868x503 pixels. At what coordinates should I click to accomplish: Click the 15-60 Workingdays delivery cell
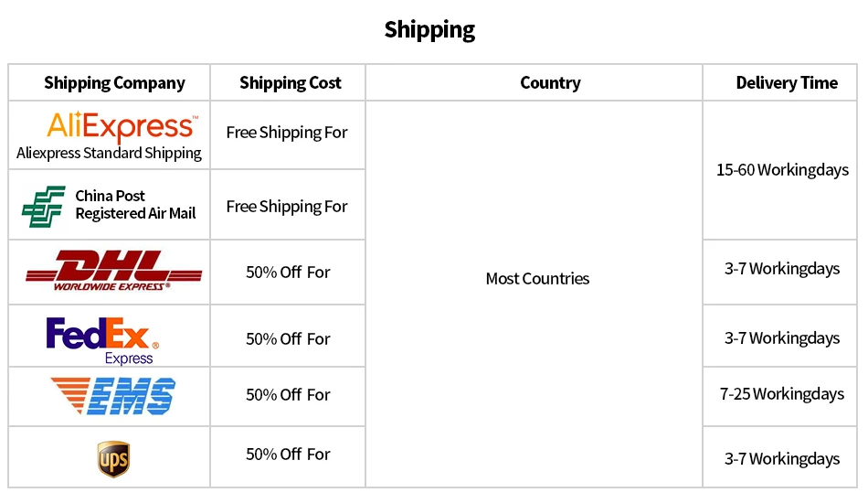(x=782, y=170)
